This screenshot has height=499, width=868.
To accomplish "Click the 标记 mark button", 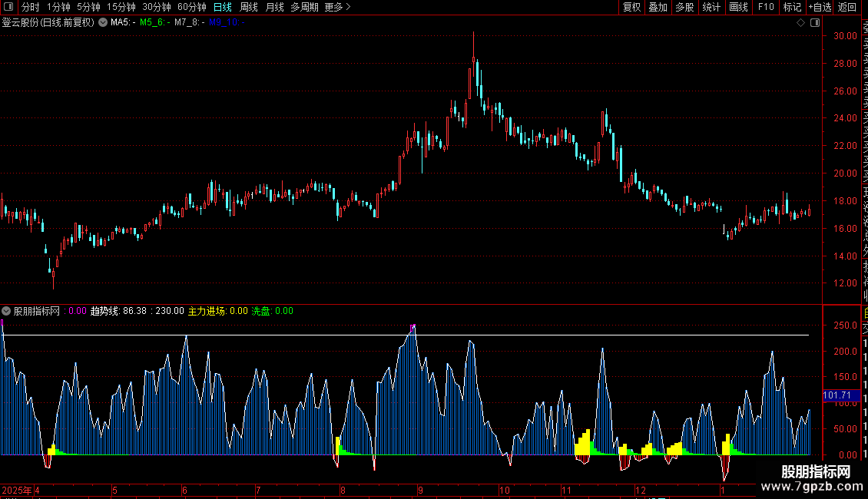I will 792,7.
